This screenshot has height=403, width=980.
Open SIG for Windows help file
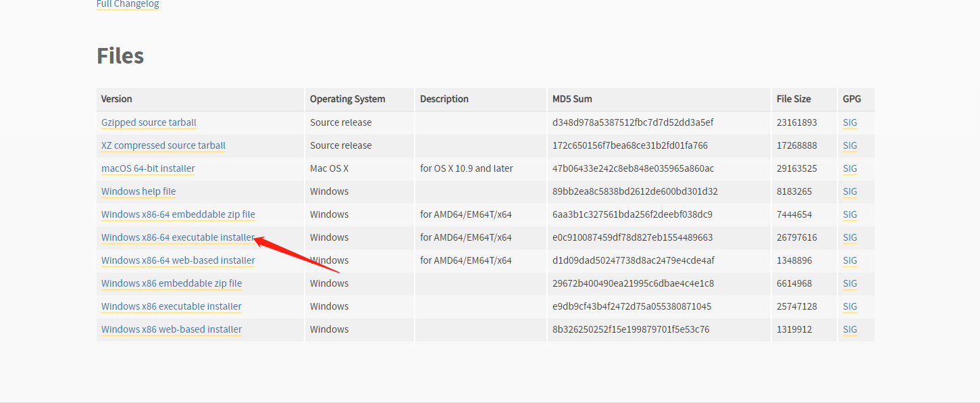[x=850, y=191]
